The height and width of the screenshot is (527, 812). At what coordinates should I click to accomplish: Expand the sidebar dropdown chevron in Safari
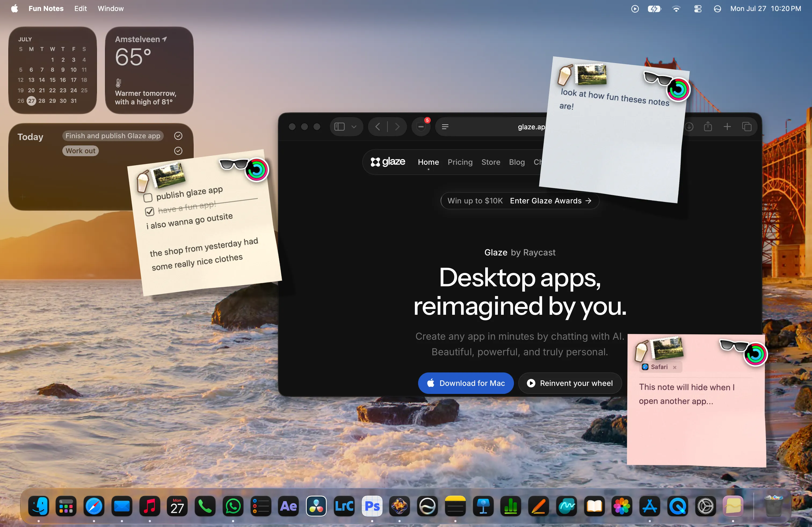[x=354, y=127]
